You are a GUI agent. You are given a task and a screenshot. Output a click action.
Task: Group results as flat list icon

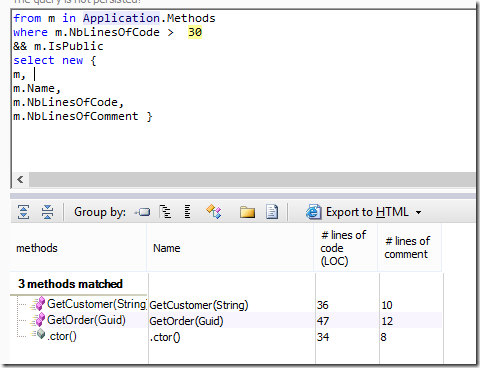pos(188,212)
